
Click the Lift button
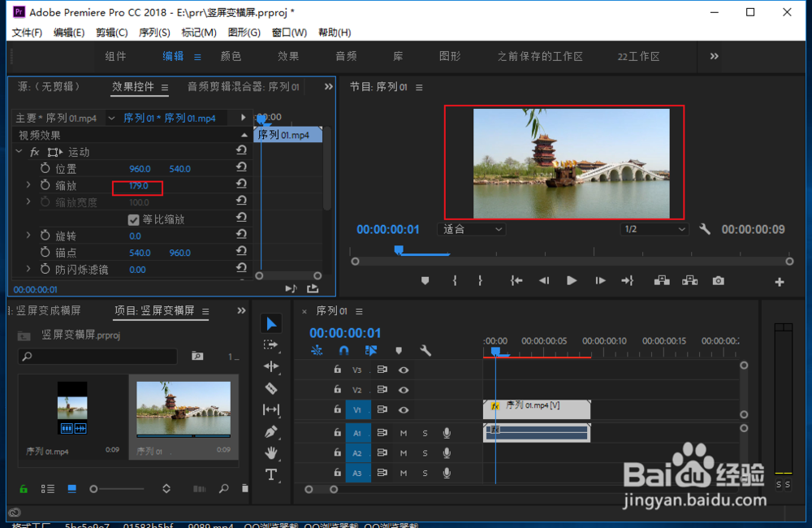tap(662, 281)
